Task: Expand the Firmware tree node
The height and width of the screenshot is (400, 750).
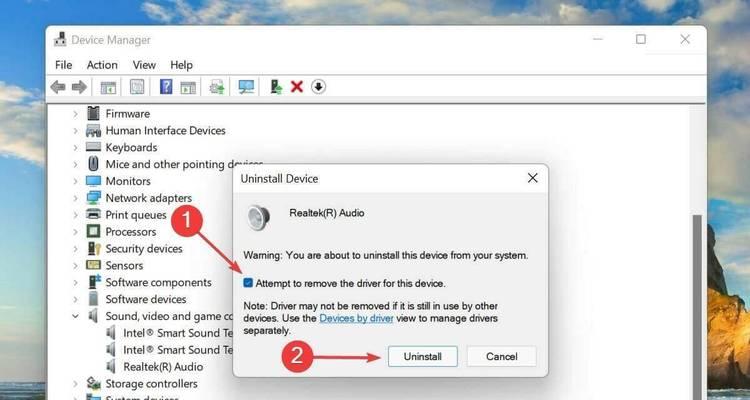Action: coord(75,114)
